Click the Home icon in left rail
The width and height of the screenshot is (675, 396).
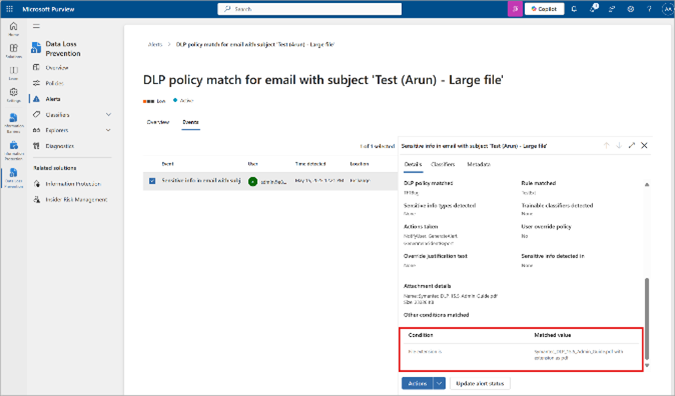[14, 28]
